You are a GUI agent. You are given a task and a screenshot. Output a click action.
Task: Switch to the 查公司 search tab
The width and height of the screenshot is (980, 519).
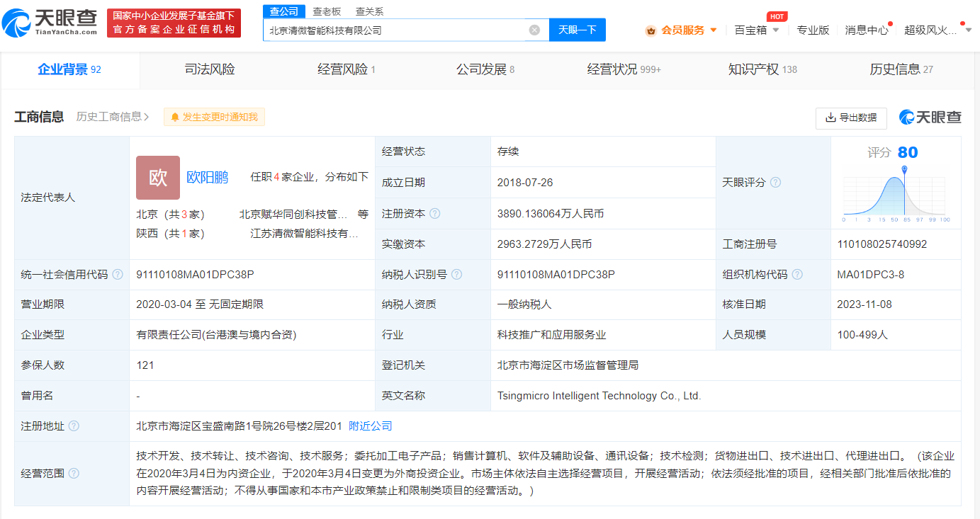point(284,11)
